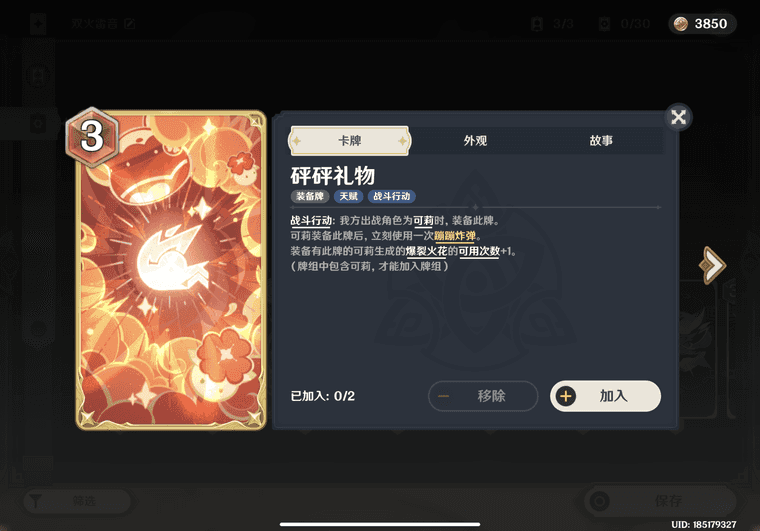
Task: Select the 卡牌 tab
Action: click(349, 141)
